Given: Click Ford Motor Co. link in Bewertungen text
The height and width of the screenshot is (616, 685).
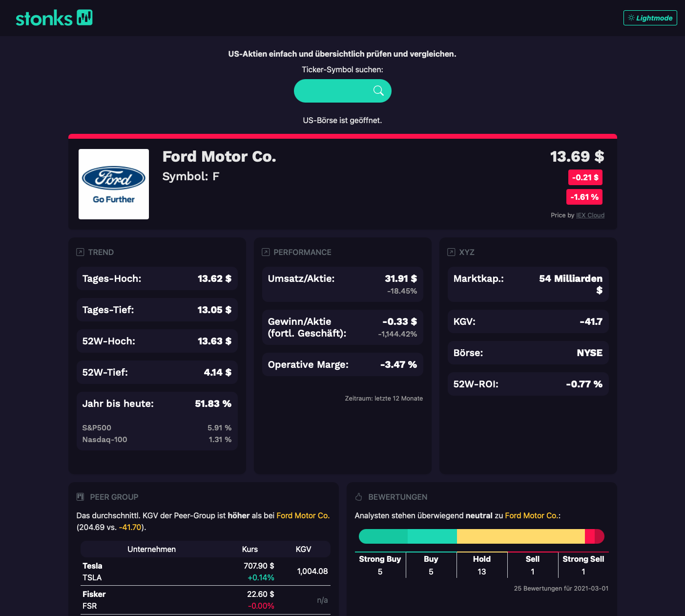Looking at the screenshot, I should tap(531, 515).
